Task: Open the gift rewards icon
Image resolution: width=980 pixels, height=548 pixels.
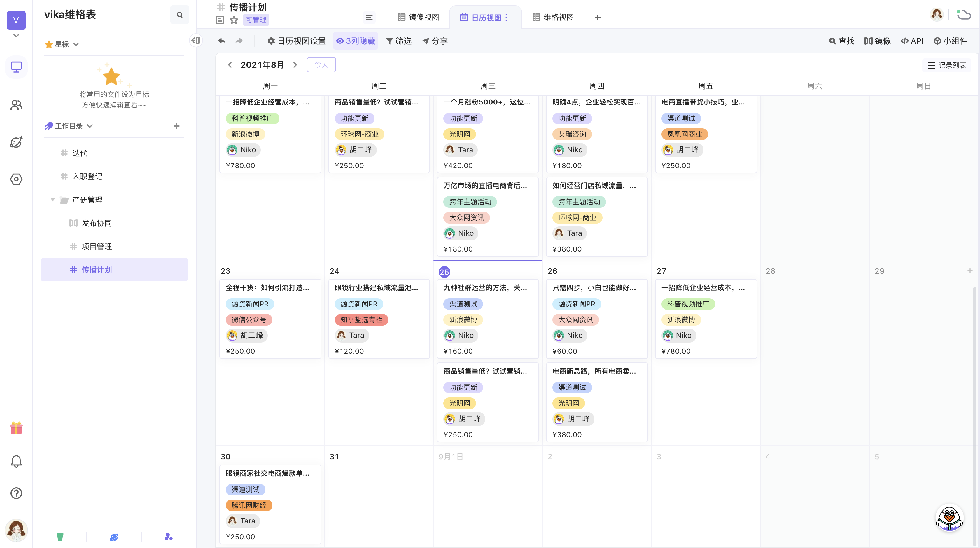Action: pos(16,428)
